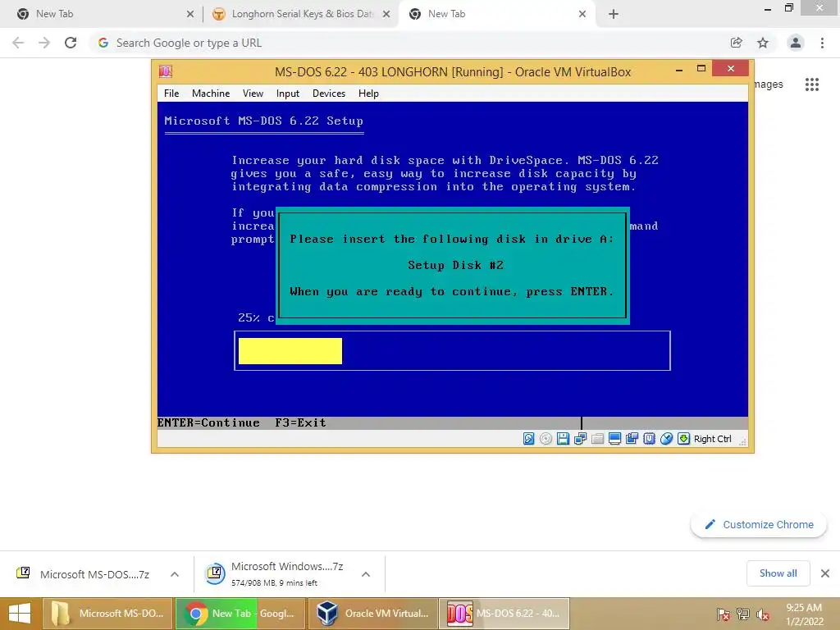The width and height of the screenshot is (840, 630).
Task: Click ENTER=Continue in the DOS status line
Action: (x=208, y=422)
